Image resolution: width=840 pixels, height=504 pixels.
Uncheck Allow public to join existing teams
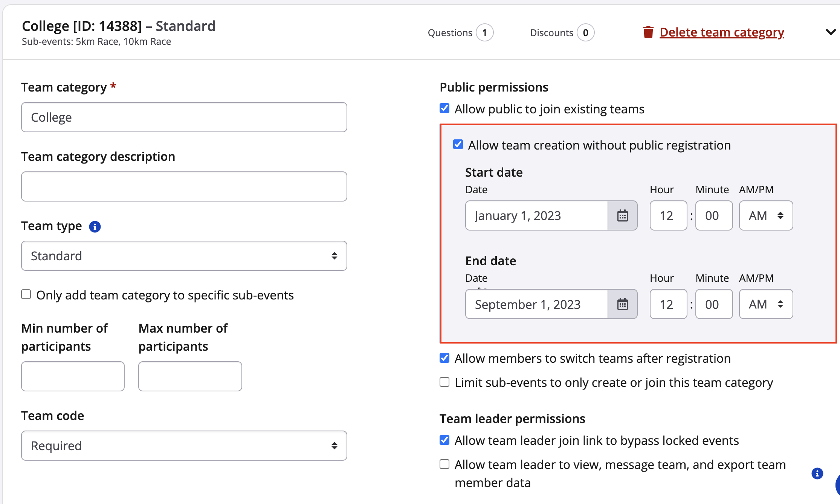click(444, 108)
